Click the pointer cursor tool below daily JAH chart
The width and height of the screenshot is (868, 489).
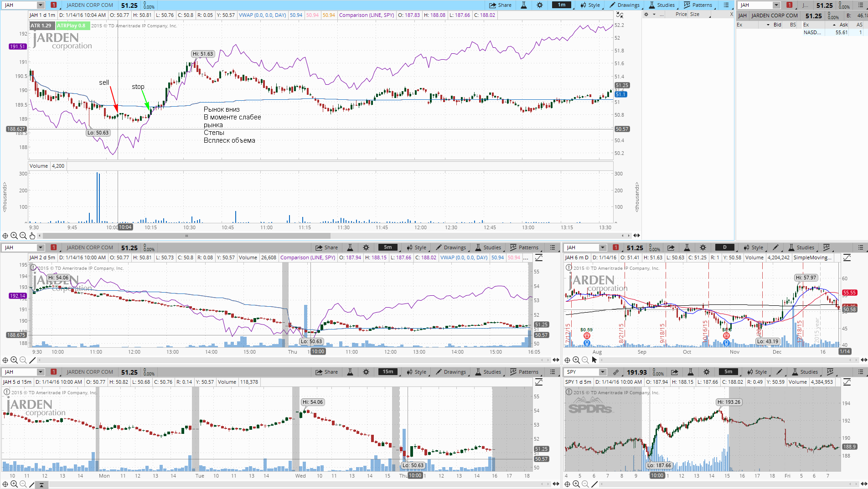tap(594, 360)
